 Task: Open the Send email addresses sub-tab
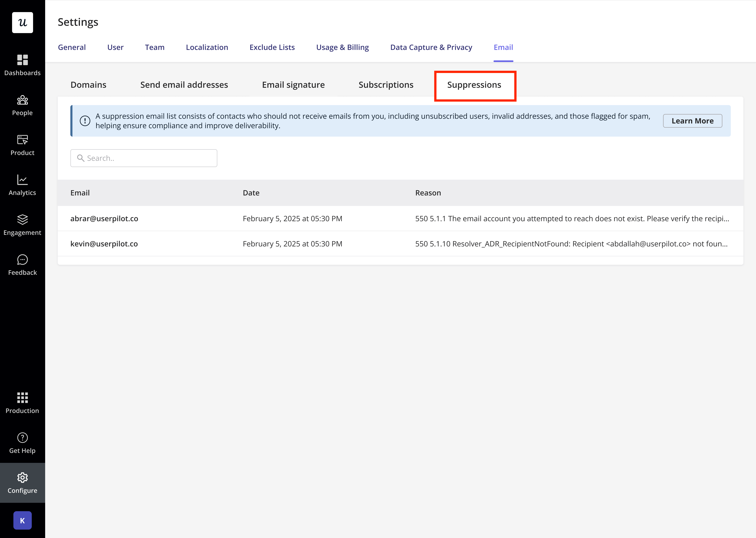point(184,85)
